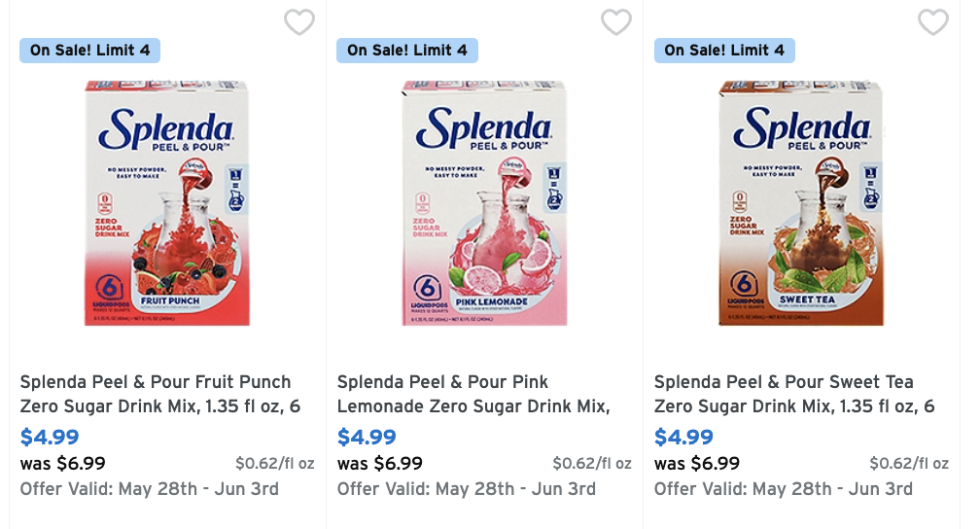
Task: Click the Pink Lemonade $4.99 sale price
Action: pyautogui.click(x=367, y=438)
